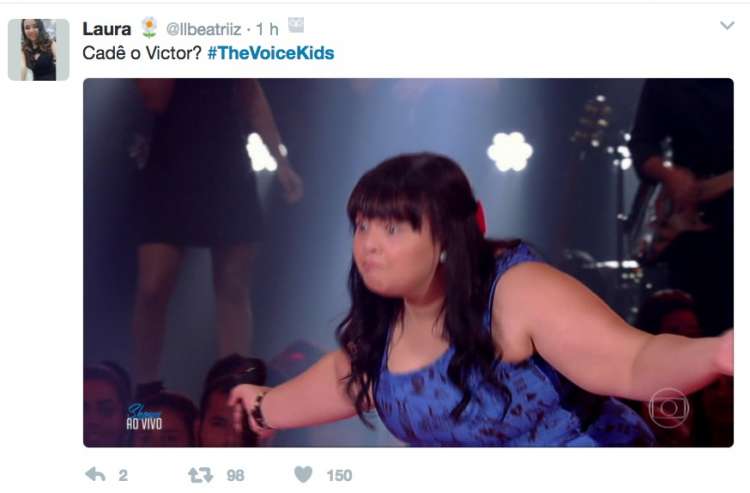Open the @llbeatriiz handle profile
This screenshot has width=750, height=493.
(x=203, y=29)
